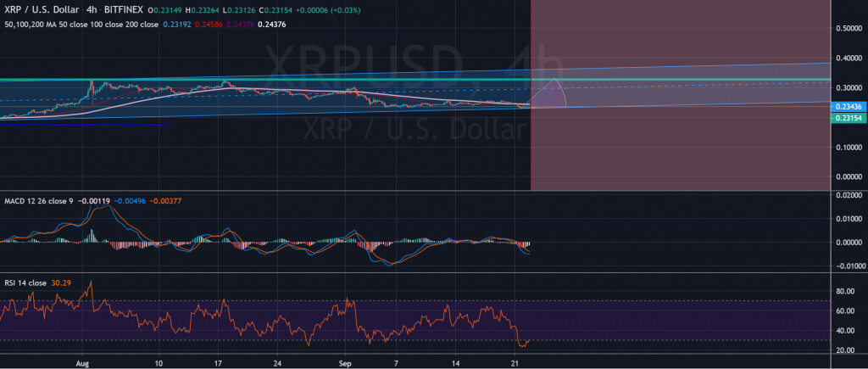This screenshot has height=369, width=868.
Task: Click the Sep label on time axis
Action: coord(346,363)
